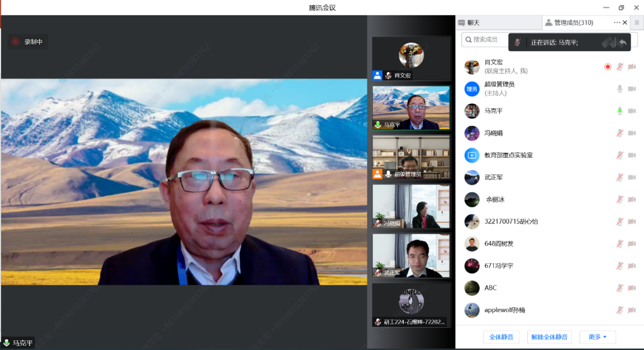Screen dimensions: 644x350
Task: Click 教育部重点实验室's blue avatar icon
Action: tap(472, 155)
